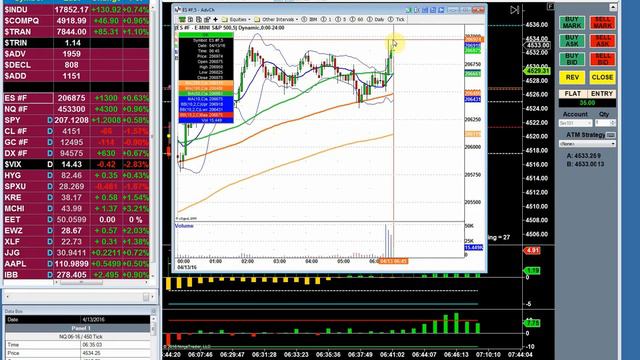Screen dimensions: 640x360
Task: Click the copy pages icon in AdvCh toolbar
Action: [x=199, y=19]
